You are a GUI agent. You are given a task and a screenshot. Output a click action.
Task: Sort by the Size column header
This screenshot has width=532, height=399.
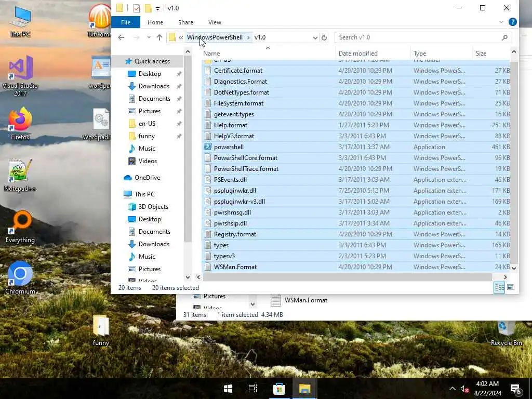(481, 54)
